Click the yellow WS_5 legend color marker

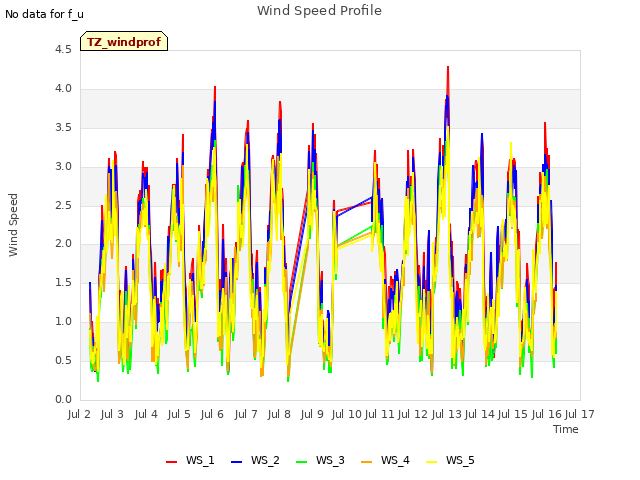431,462
